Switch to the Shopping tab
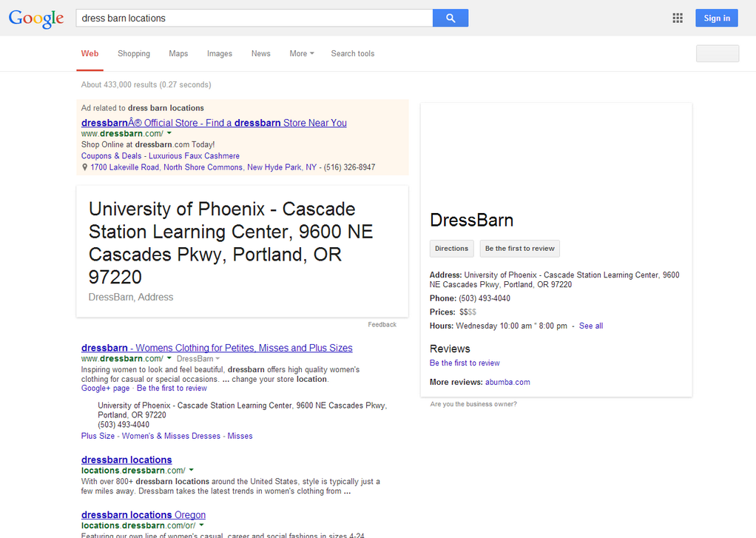The width and height of the screenshot is (756, 538). coord(134,54)
